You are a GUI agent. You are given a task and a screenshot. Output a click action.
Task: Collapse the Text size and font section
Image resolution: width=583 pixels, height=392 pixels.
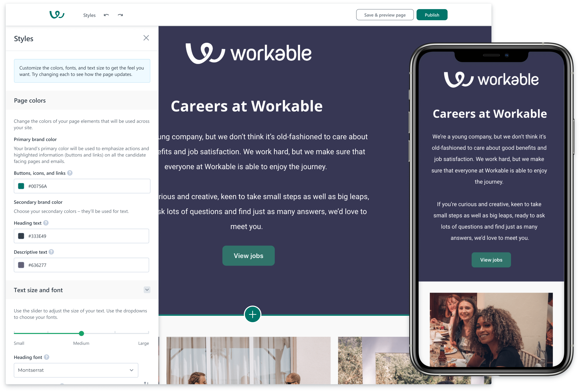coord(147,290)
